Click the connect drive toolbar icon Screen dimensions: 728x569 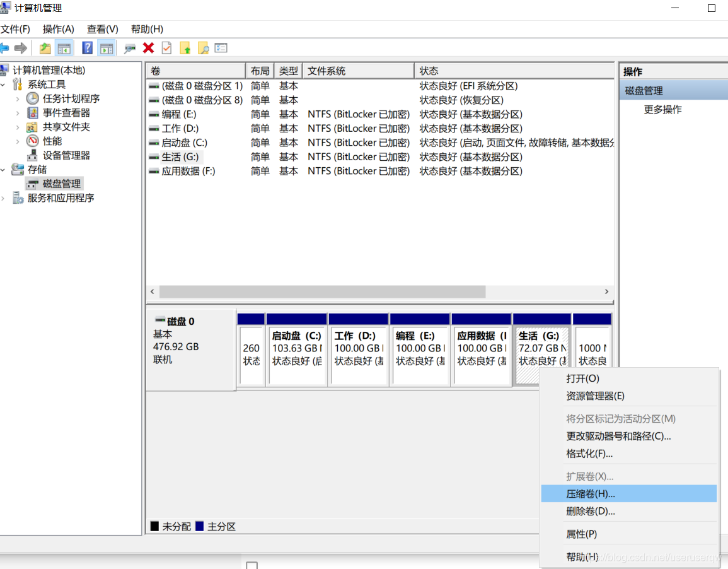coord(130,49)
